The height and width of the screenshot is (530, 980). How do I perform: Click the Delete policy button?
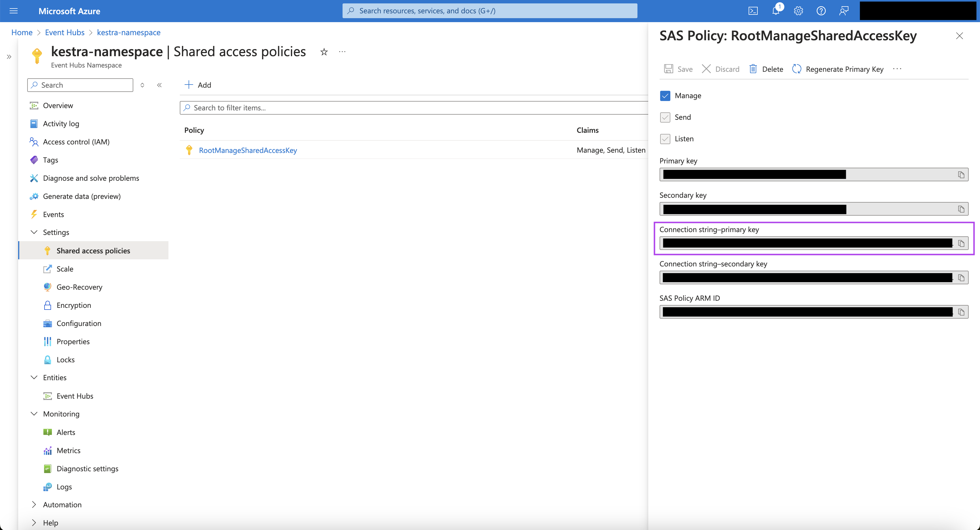(766, 69)
